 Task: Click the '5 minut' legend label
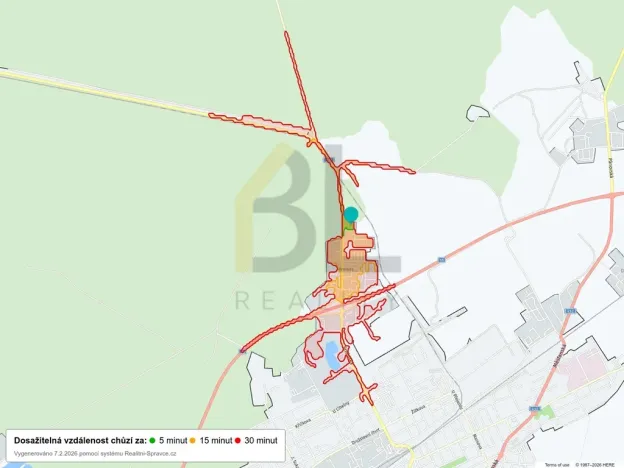[173, 441]
